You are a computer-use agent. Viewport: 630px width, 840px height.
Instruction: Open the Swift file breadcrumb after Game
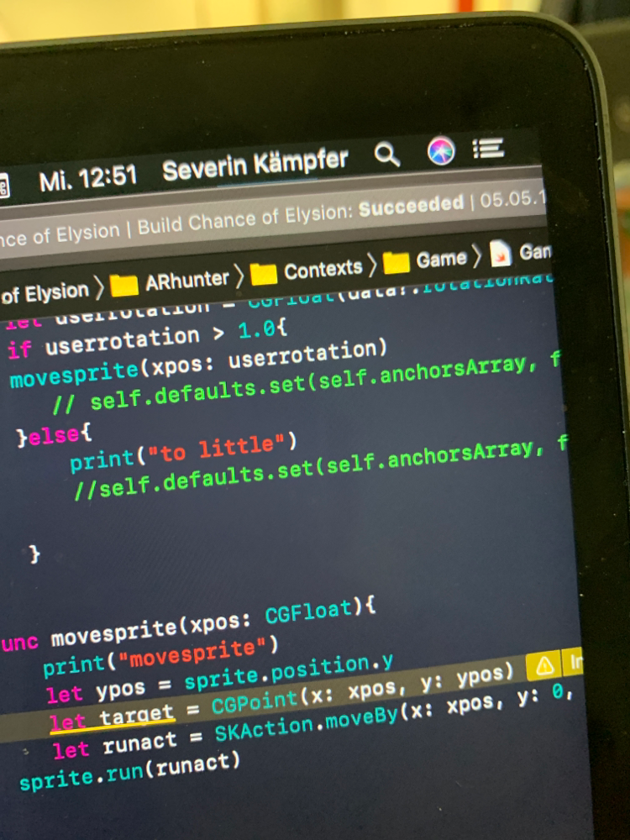click(520, 252)
